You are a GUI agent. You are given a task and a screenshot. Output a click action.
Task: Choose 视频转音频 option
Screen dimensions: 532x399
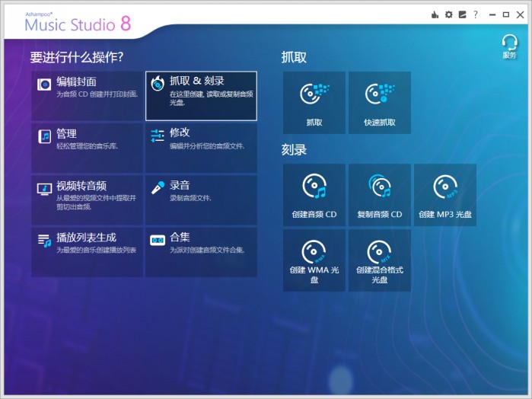coord(87,200)
